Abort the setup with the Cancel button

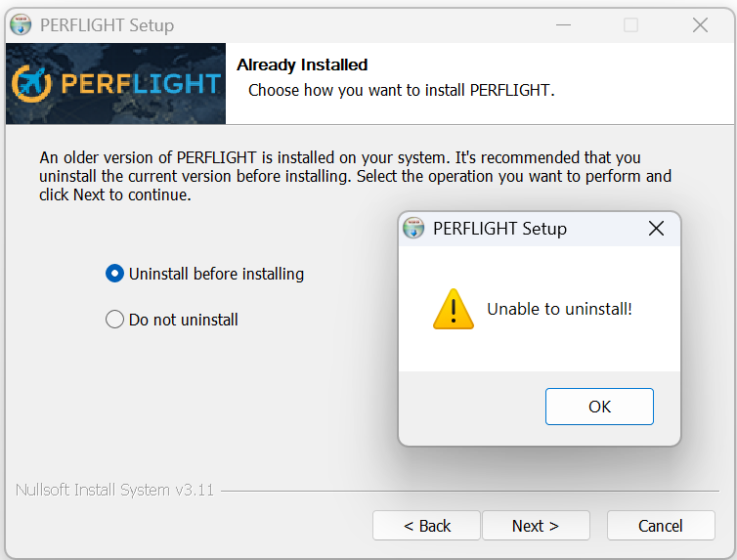click(x=661, y=526)
